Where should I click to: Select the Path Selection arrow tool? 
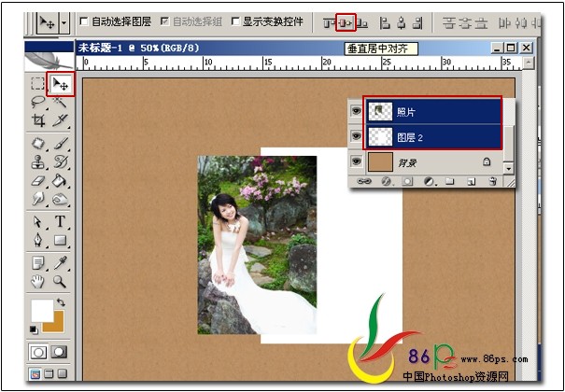pyautogui.click(x=37, y=222)
